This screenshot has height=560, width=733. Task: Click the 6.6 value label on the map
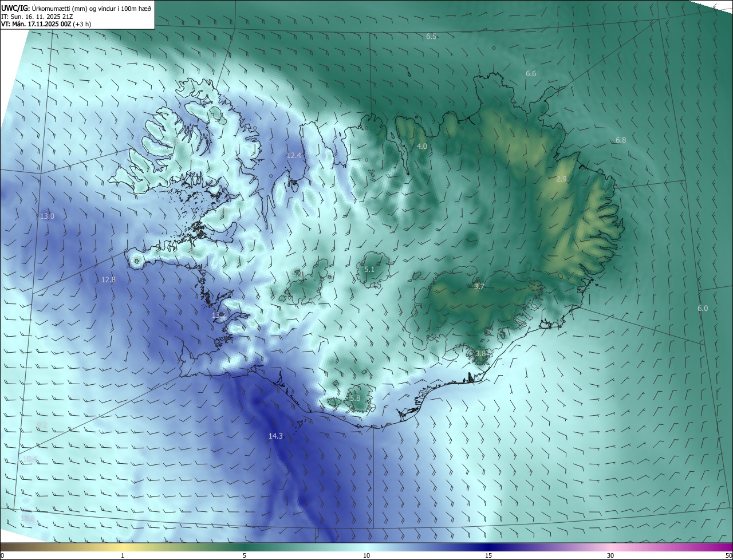click(x=531, y=74)
